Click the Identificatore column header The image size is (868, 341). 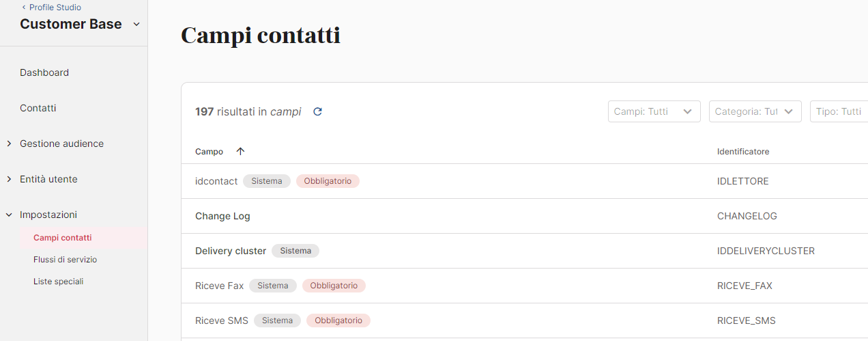pos(743,152)
